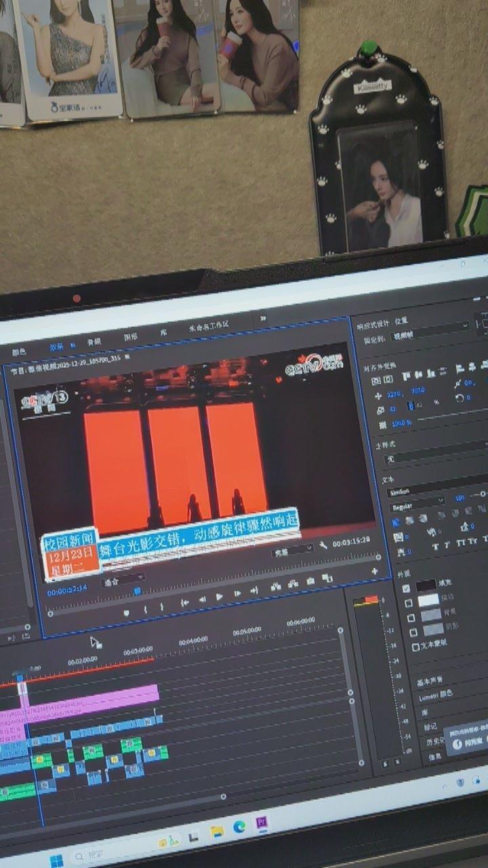This screenshot has height=868, width=488.
Task: Open the 描边 stroke color swatch
Action: [x=428, y=600]
